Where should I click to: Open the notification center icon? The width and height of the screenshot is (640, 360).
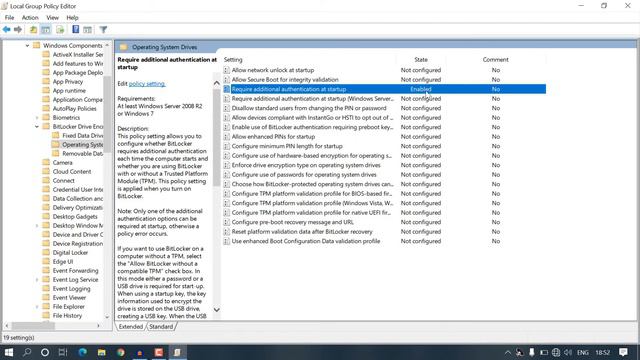623,352
